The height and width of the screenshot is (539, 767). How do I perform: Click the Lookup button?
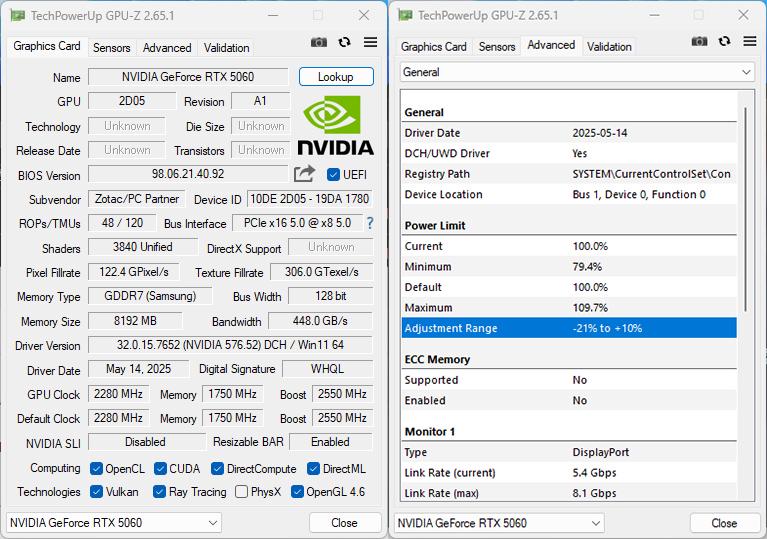[x=336, y=77]
